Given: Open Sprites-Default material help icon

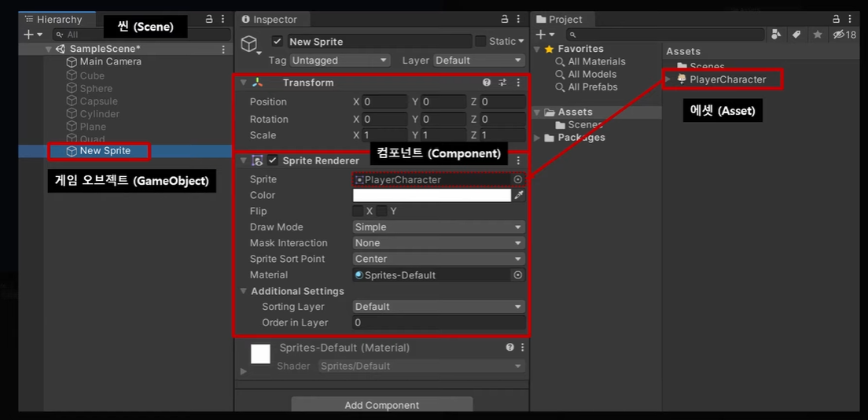Looking at the screenshot, I should 509,348.
